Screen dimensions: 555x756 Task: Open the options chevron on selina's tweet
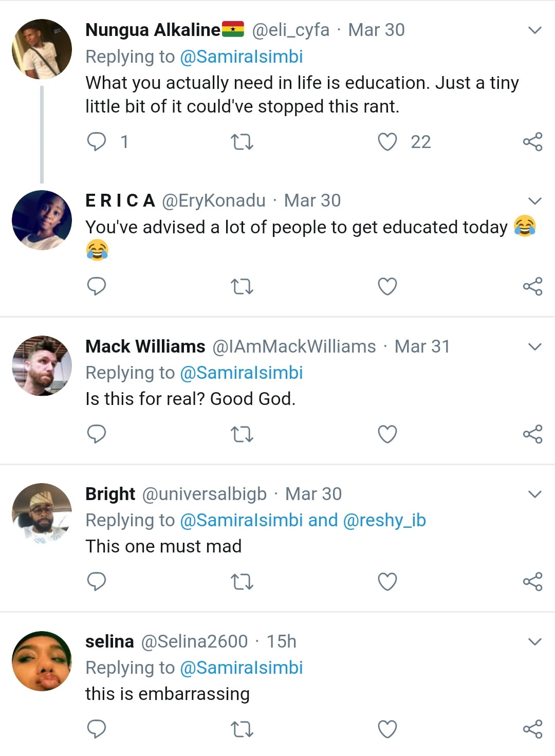[x=535, y=642]
